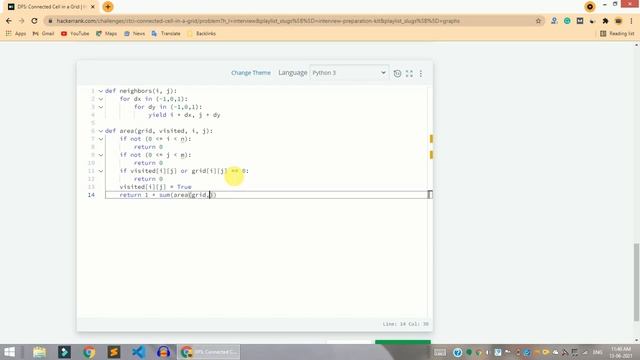Reload the HackerRank page
Viewport: 640px width, 360px height.
pyautogui.click(x=34, y=21)
